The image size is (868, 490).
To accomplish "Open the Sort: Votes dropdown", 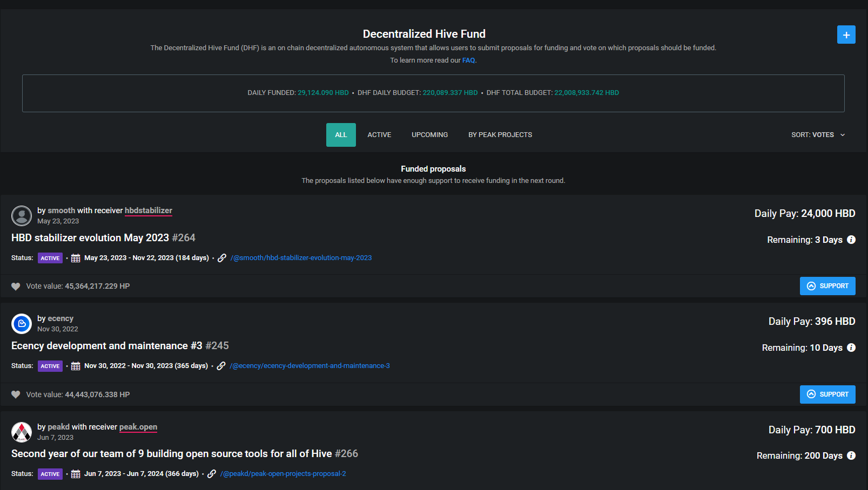I will (x=818, y=135).
